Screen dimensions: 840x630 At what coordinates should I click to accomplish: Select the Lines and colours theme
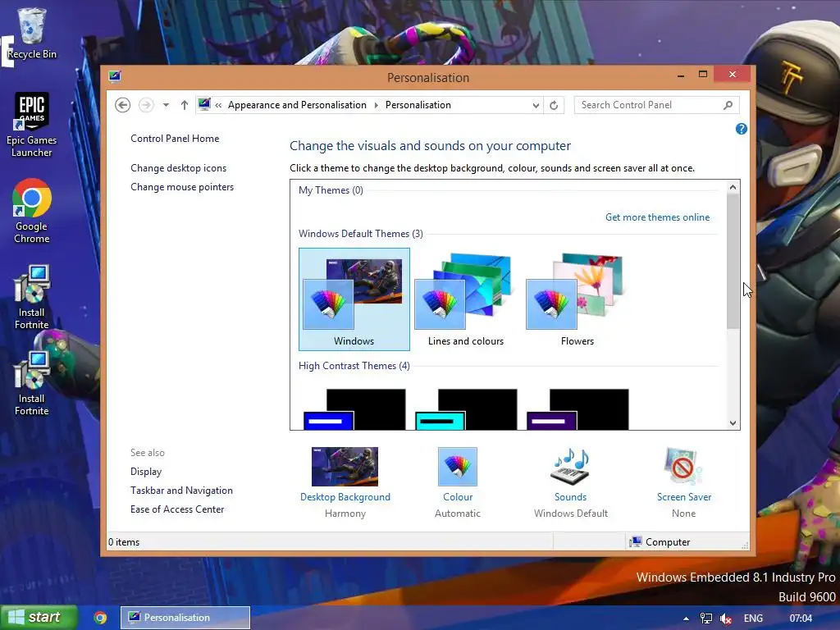pos(466,299)
